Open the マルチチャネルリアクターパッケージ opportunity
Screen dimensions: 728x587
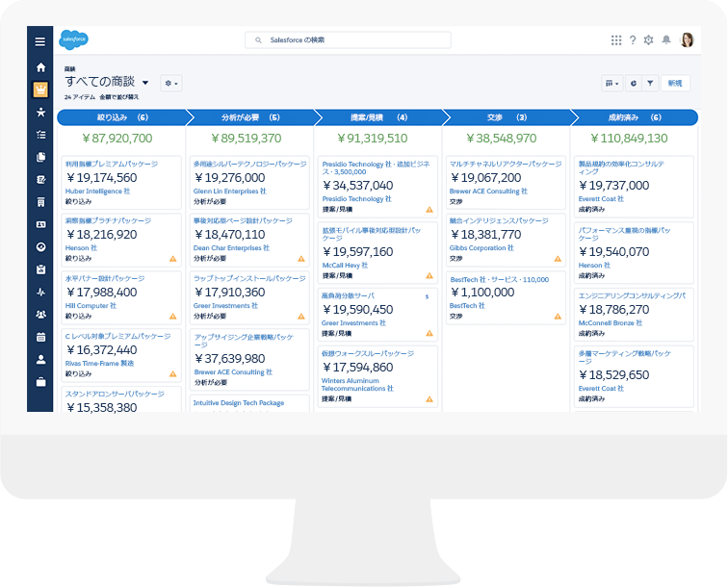tap(505, 165)
